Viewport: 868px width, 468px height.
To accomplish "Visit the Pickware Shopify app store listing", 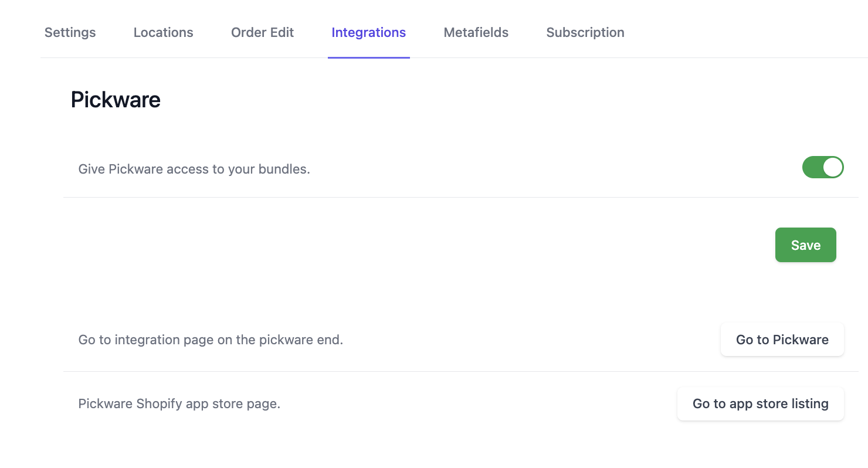I will (760, 403).
